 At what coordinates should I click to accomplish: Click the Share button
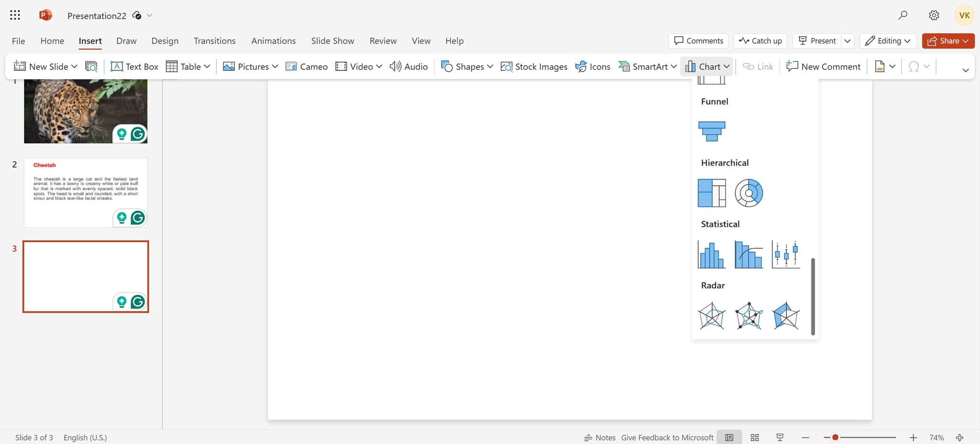[947, 41]
